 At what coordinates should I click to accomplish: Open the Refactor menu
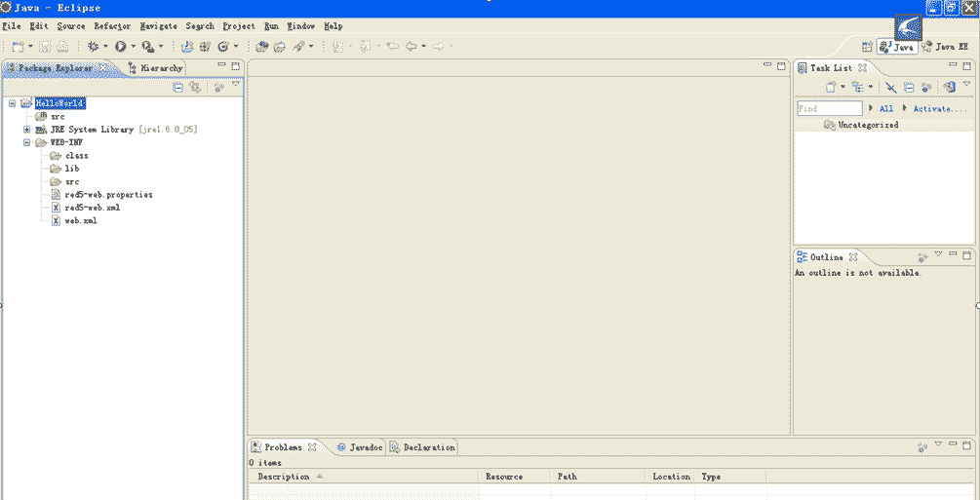112,26
